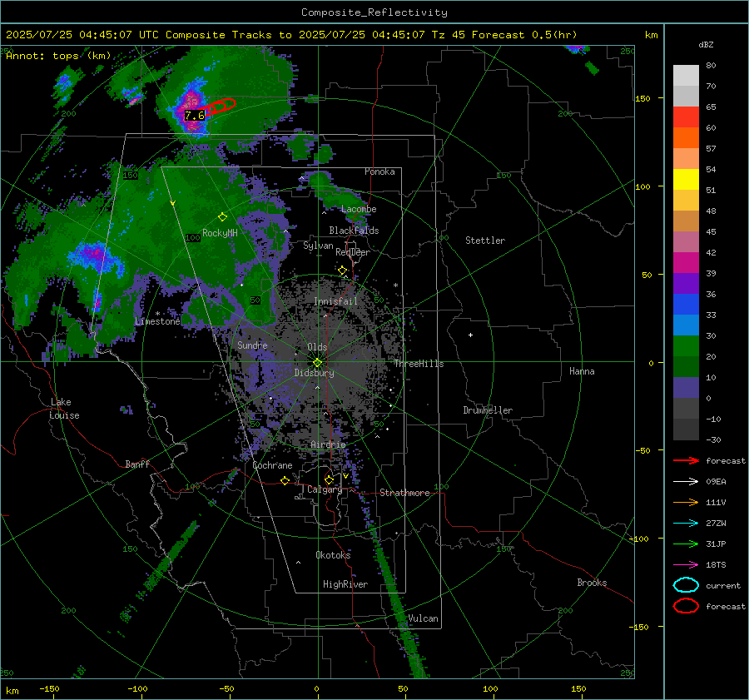This screenshot has width=749, height=700.
Task: Click the RockyMH label
Action: (220, 233)
